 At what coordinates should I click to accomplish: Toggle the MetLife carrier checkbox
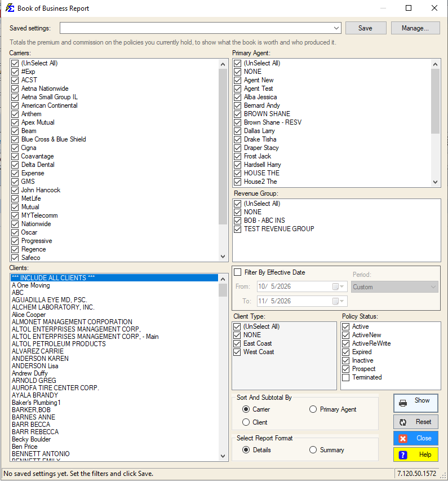coord(15,199)
